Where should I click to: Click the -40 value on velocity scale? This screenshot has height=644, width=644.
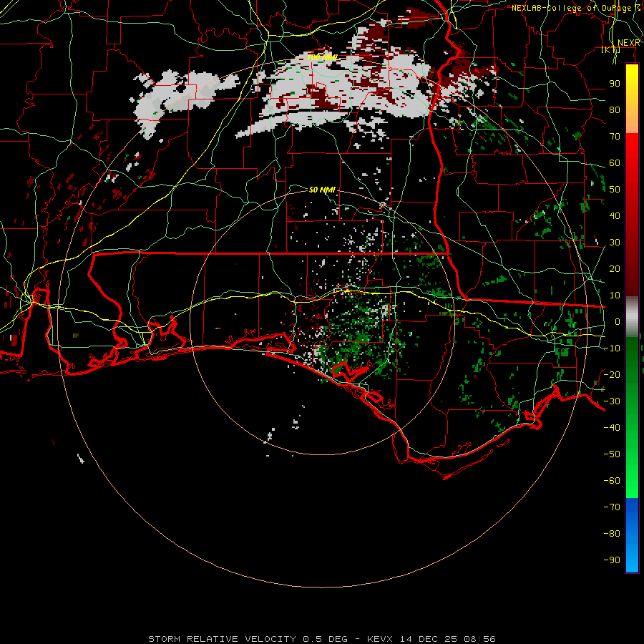612,428
